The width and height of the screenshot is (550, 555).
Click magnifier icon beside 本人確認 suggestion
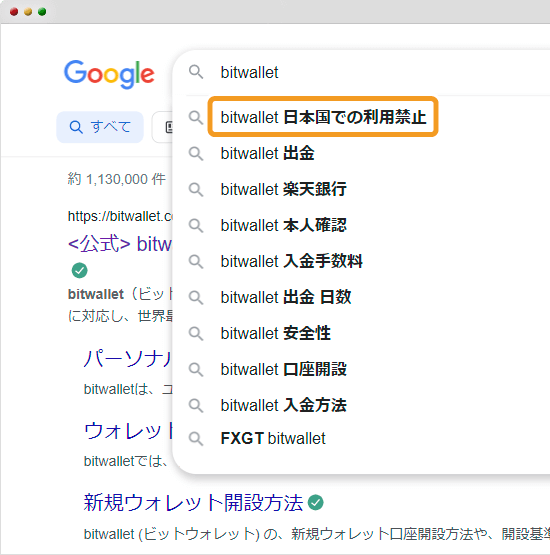pos(196,225)
